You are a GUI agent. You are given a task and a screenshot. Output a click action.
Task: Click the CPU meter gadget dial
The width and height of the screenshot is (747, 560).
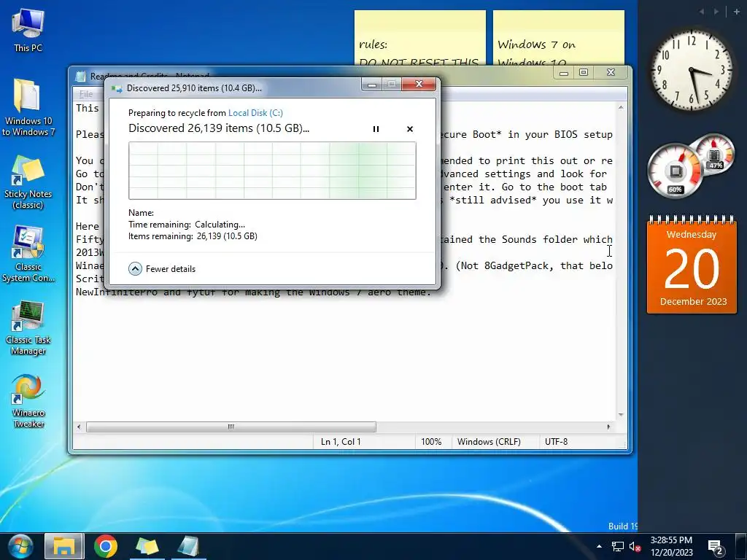click(x=676, y=171)
